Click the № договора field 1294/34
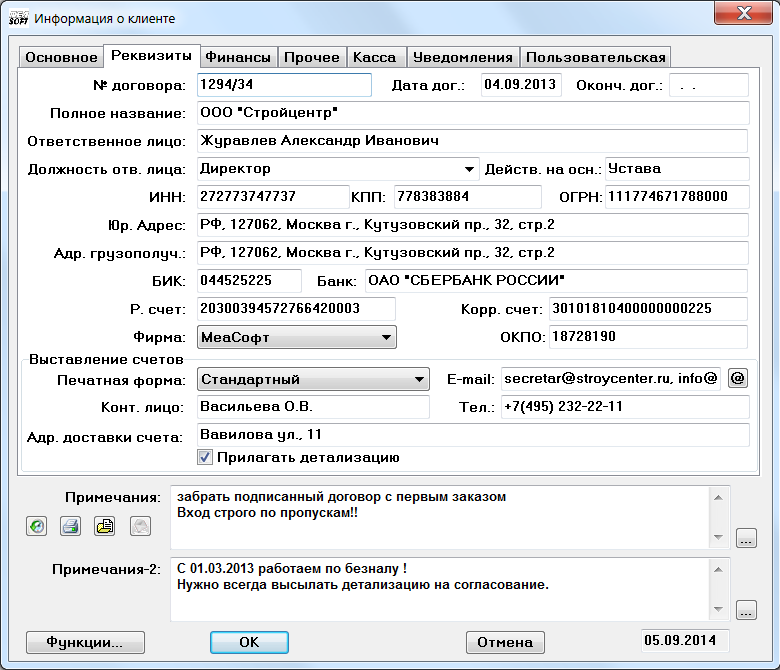This screenshot has width=780, height=670. tap(284, 85)
